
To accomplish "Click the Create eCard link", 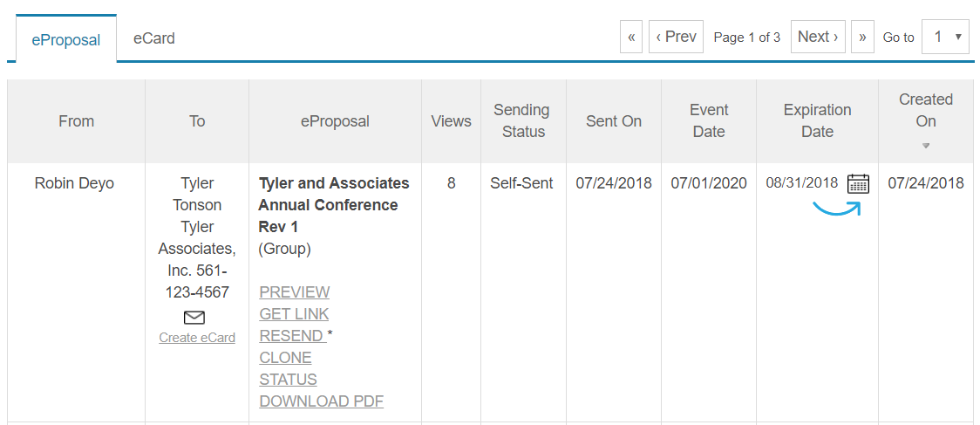I will [x=197, y=338].
